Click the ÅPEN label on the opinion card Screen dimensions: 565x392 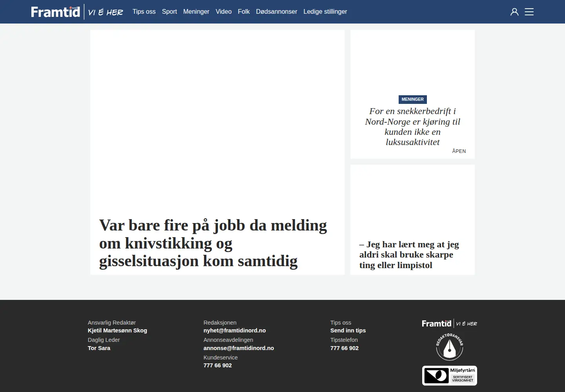click(459, 151)
